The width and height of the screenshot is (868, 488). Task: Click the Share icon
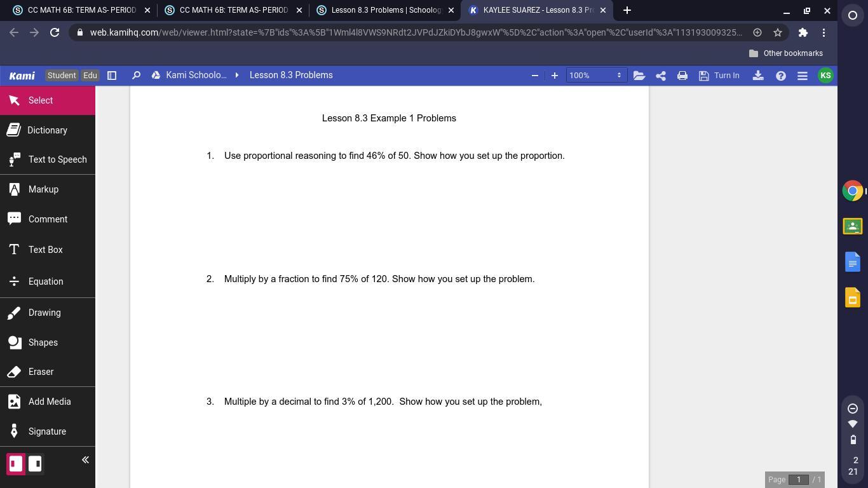[661, 76]
